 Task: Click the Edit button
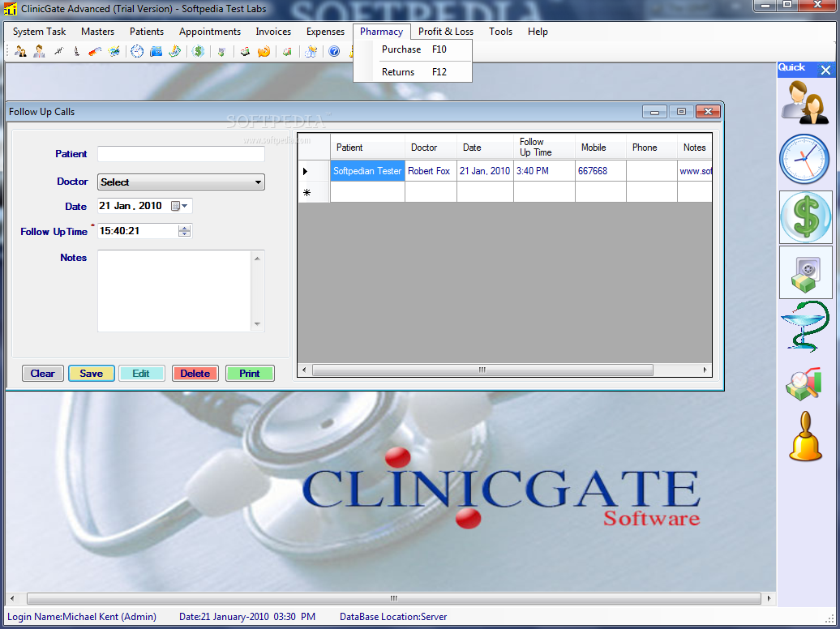[x=141, y=374]
